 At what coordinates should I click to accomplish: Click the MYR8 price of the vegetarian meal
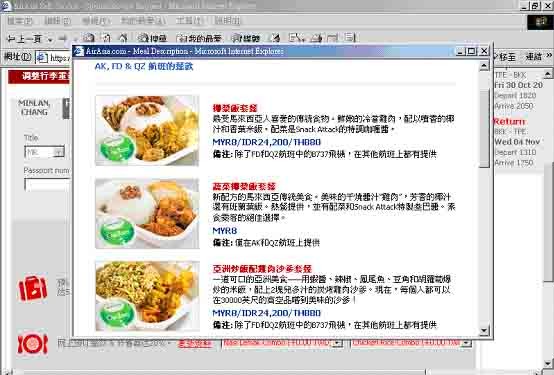tap(225, 231)
